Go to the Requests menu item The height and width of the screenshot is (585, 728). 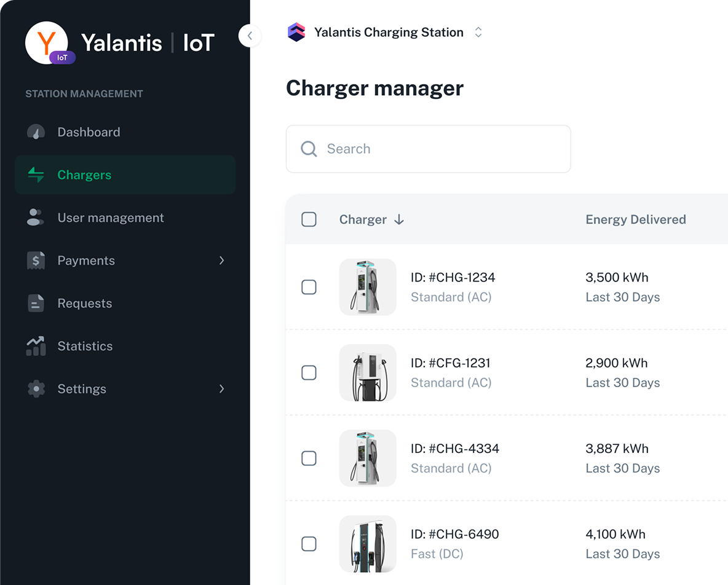click(85, 304)
